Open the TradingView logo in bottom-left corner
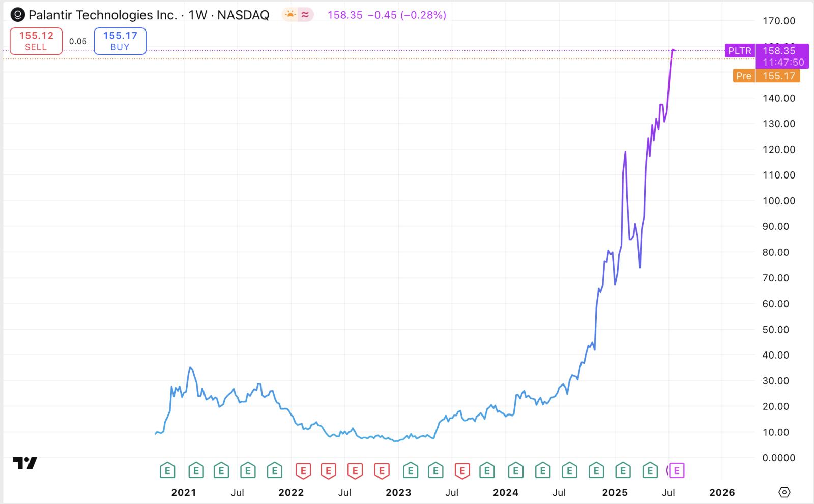Viewport: 814px width, 504px height. pos(25,463)
